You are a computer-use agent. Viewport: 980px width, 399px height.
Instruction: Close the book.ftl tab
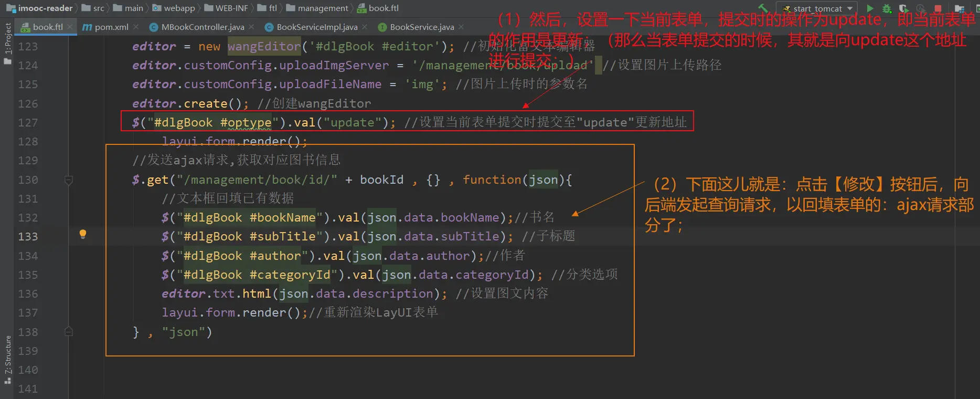[x=70, y=27]
